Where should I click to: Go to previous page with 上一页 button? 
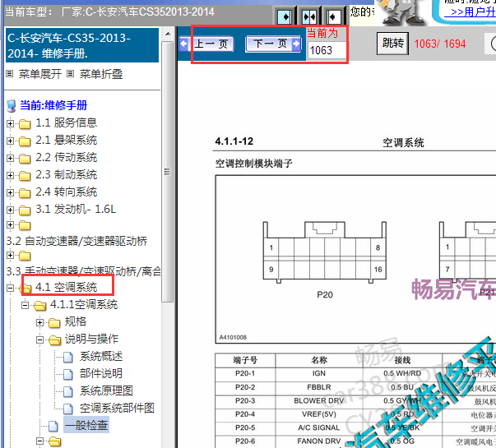click(206, 44)
